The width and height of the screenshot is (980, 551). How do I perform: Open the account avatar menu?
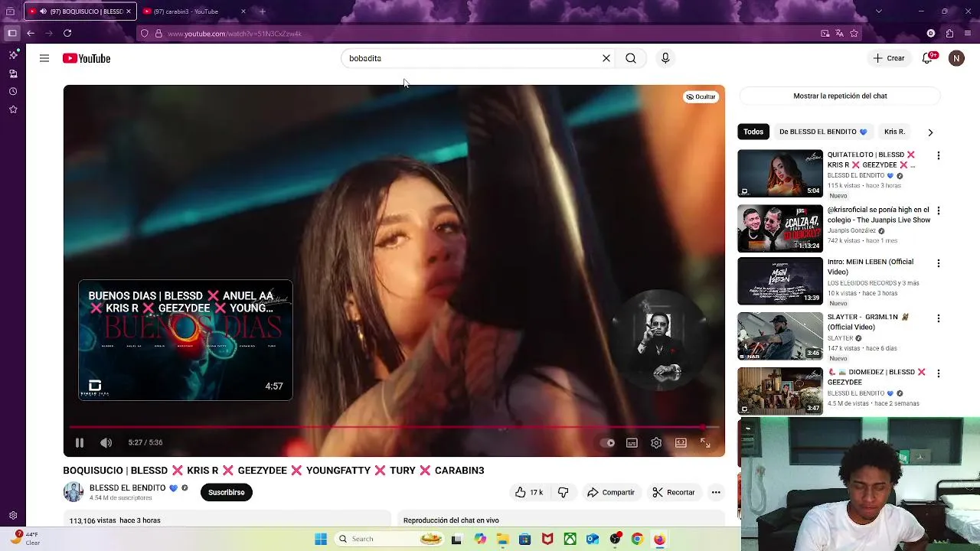956,58
